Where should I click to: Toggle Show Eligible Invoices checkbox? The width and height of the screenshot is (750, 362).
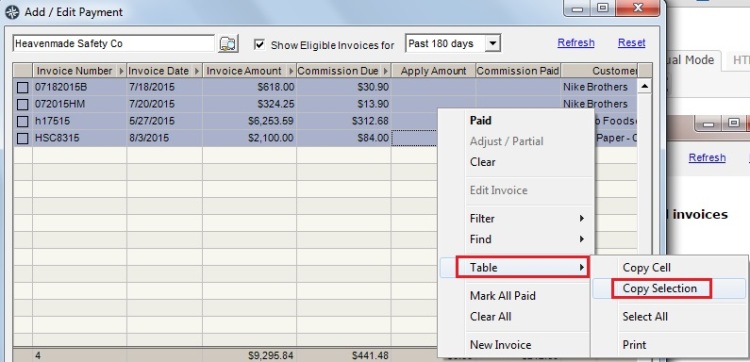pyautogui.click(x=259, y=44)
